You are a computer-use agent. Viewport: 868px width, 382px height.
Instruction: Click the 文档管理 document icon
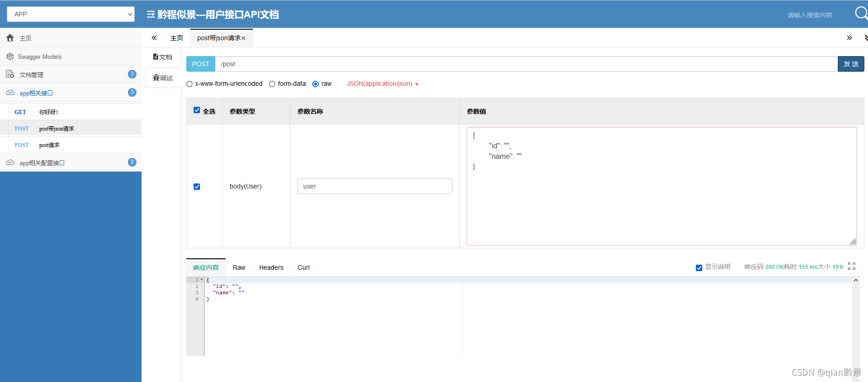tap(10, 74)
